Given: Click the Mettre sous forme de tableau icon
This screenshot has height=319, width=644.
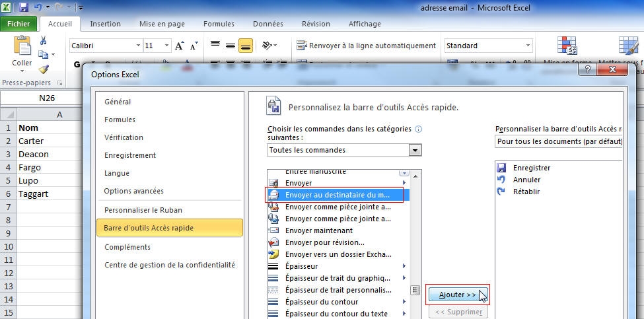Looking at the screenshot, I should pyautogui.click(x=628, y=46).
